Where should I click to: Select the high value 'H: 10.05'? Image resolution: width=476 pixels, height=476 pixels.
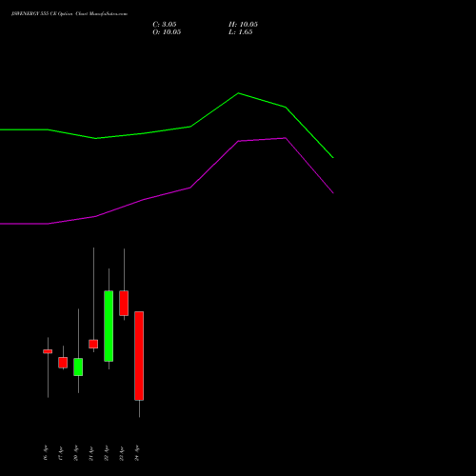click(244, 25)
